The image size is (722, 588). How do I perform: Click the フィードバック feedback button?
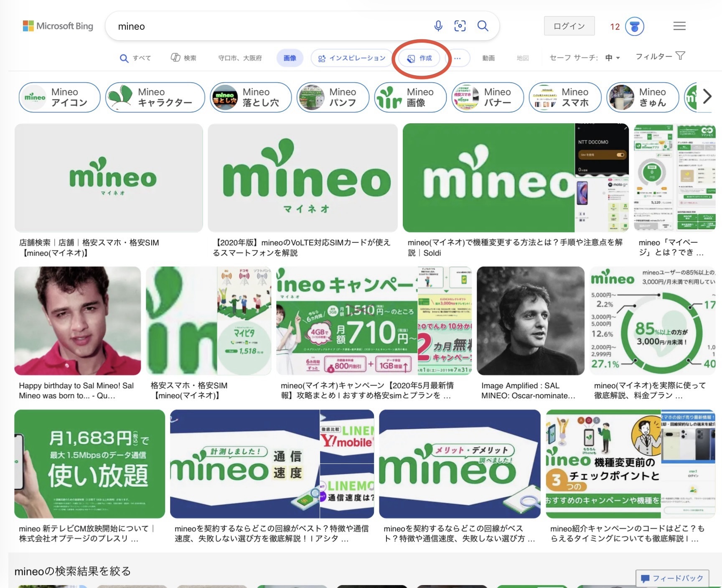(x=672, y=578)
